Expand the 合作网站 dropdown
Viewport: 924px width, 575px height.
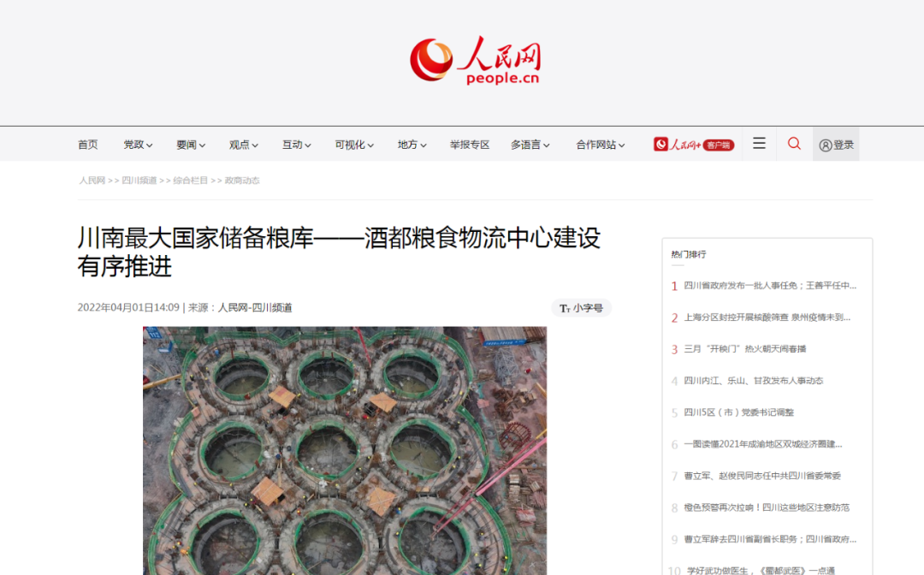[x=601, y=145]
